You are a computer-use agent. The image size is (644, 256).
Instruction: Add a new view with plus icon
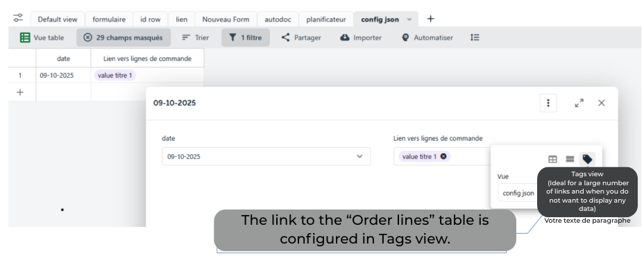coord(430,19)
